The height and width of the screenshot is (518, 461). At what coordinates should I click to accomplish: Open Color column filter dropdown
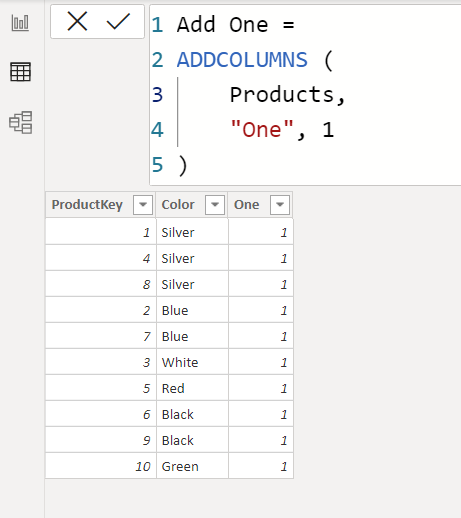215,205
